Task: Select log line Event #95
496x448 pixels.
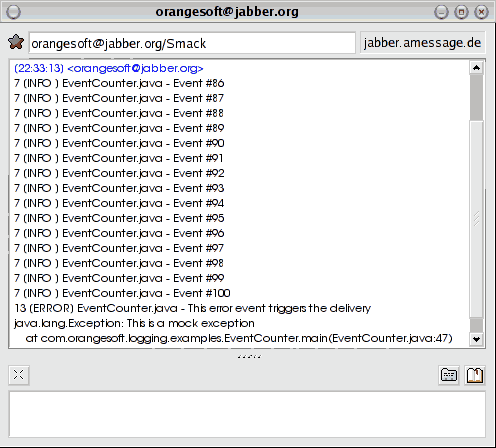Action: pyautogui.click(x=119, y=218)
